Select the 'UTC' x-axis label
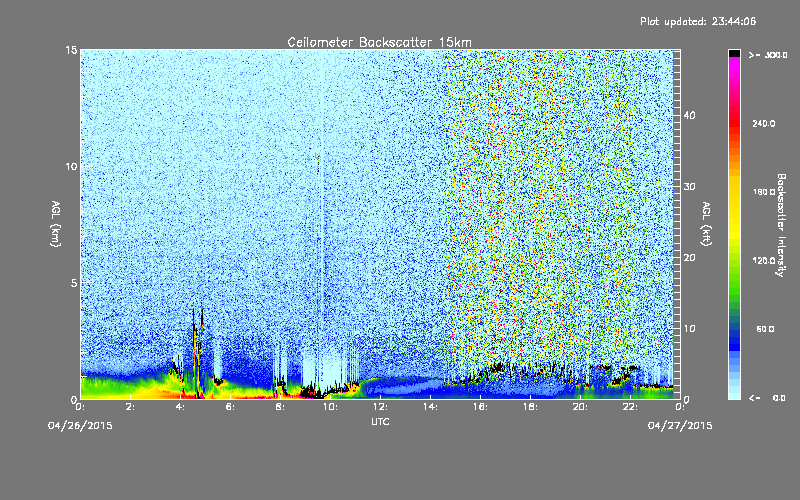 coord(380,421)
